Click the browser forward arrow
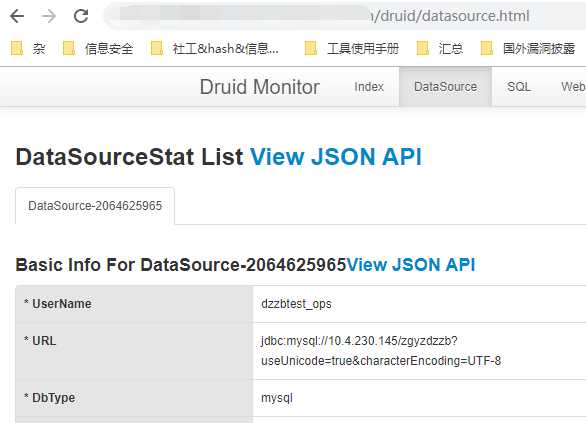586x423 pixels. (x=49, y=16)
